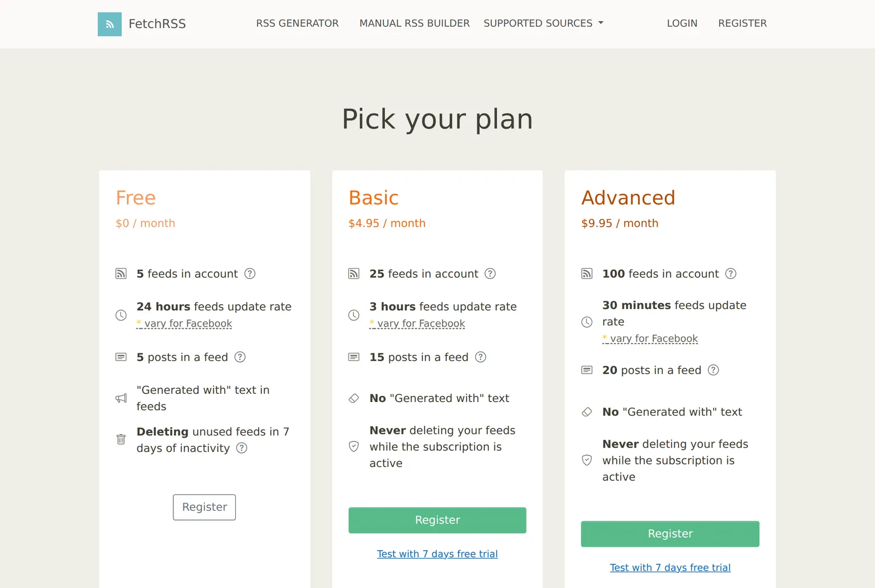
Task: Click the Free plan Register button
Action: click(205, 507)
